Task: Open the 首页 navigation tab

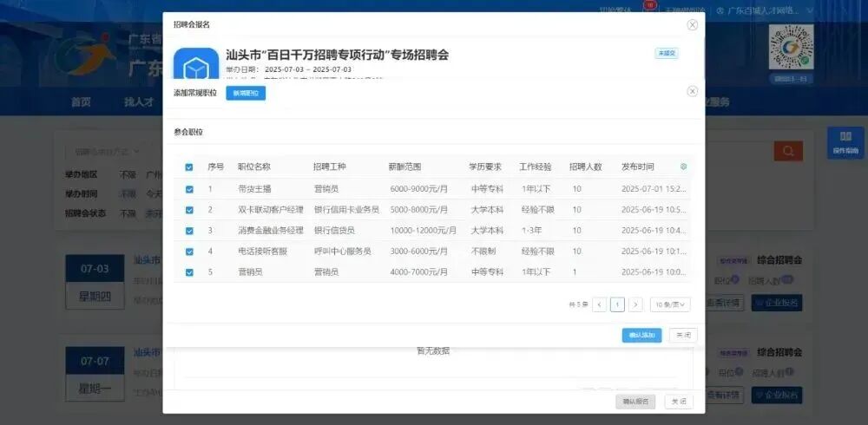Action: coord(81,101)
